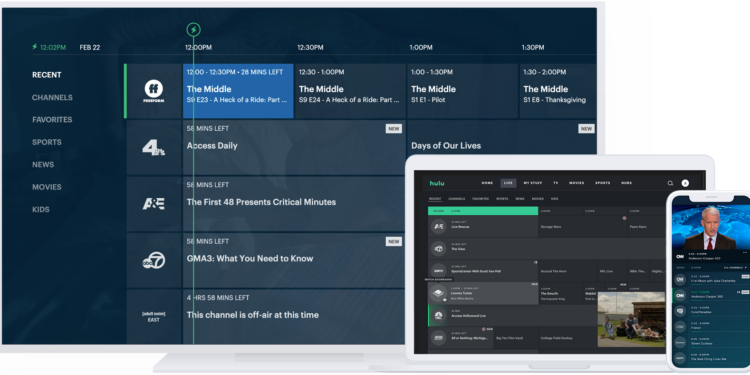This screenshot has width=750, height=375.
Task: Select ESPN logo beside SportsCenter on laptop
Action: 439,271
